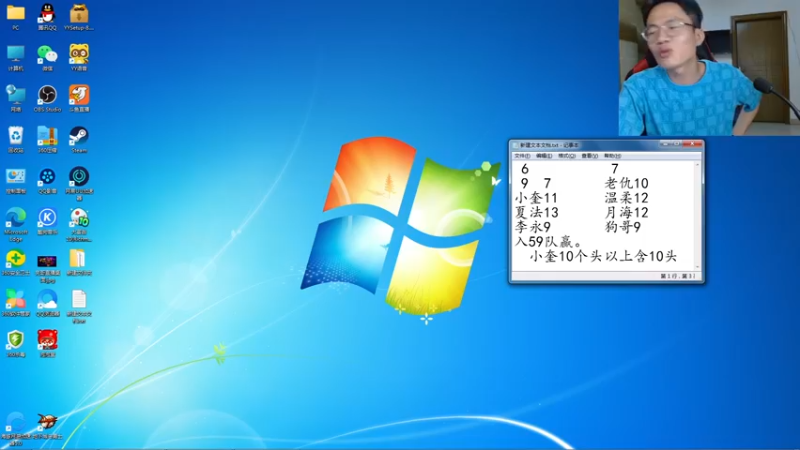Click the Notepad status bar line/column indicator
The image size is (800, 450).
pyautogui.click(x=678, y=276)
